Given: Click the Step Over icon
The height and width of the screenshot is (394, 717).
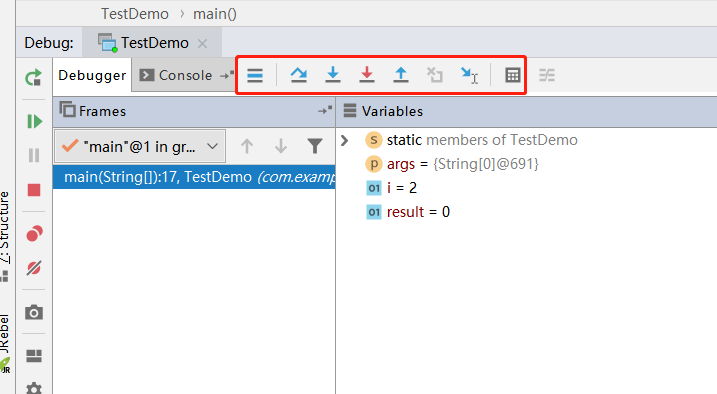Looking at the screenshot, I should [299, 75].
